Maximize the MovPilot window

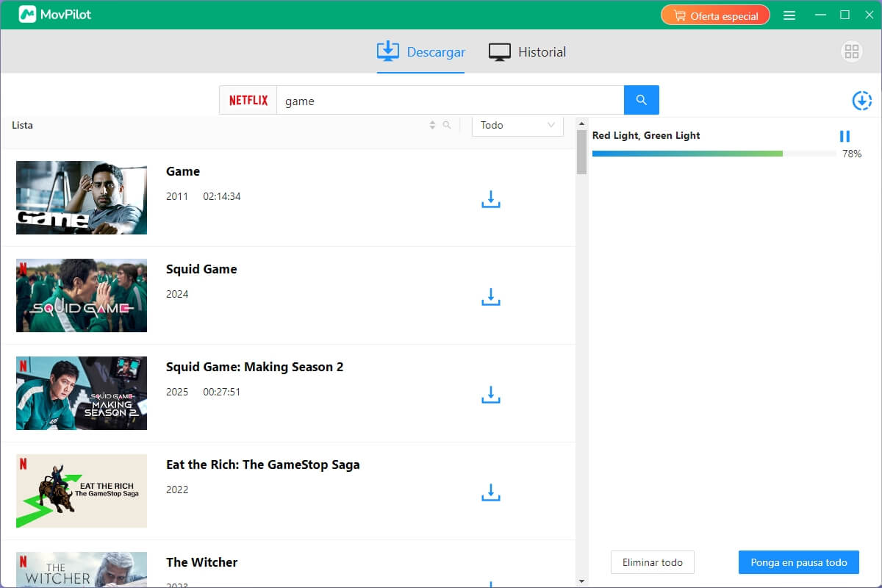click(x=845, y=15)
